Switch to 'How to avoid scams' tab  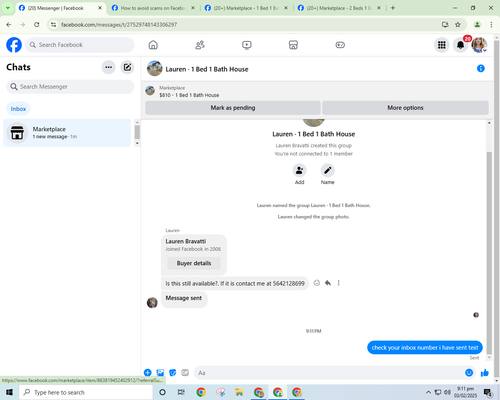153,8
